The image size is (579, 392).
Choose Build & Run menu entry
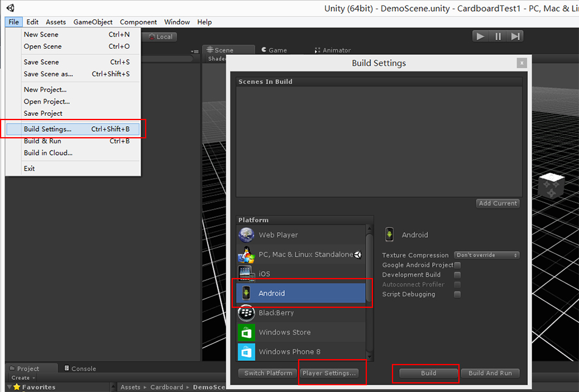coord(73,141)
